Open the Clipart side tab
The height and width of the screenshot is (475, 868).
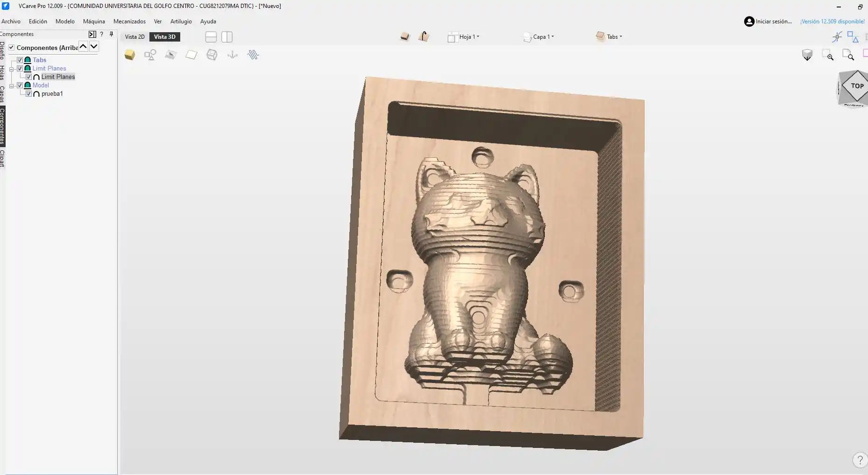coord(2,158)
